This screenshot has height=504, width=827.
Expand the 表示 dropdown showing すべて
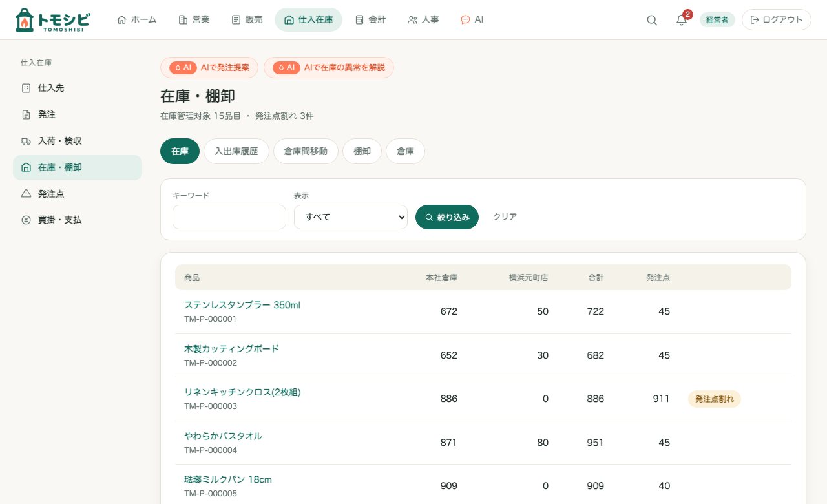[x=351, y=217]
